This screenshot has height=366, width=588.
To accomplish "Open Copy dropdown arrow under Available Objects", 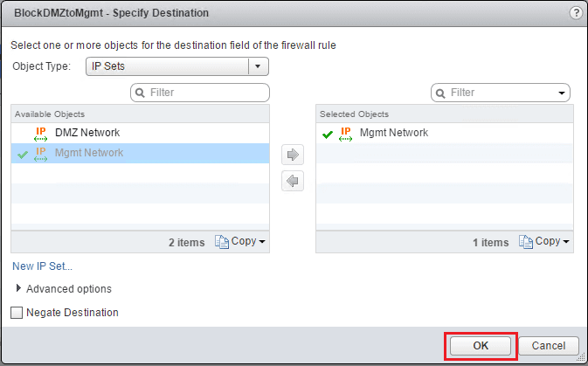I will click(262, 242).
